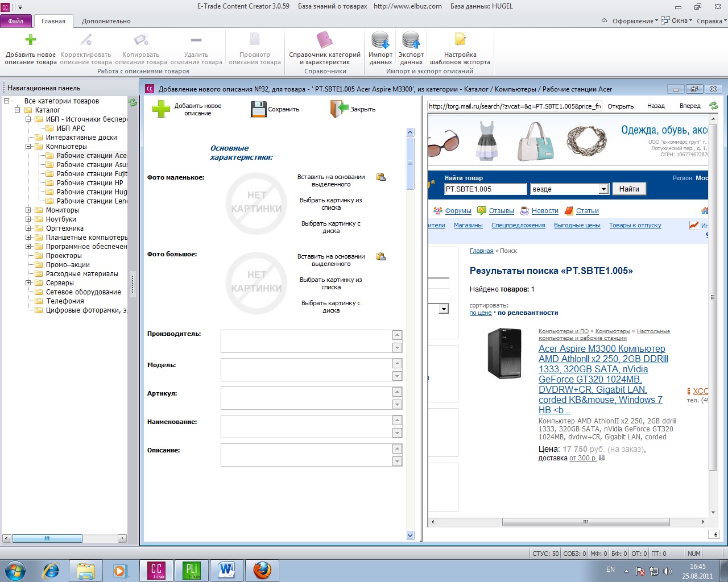Click the Copy product description icon
Image resolution: width=728 pixels, height=582 pixels.
click(141, 40)
